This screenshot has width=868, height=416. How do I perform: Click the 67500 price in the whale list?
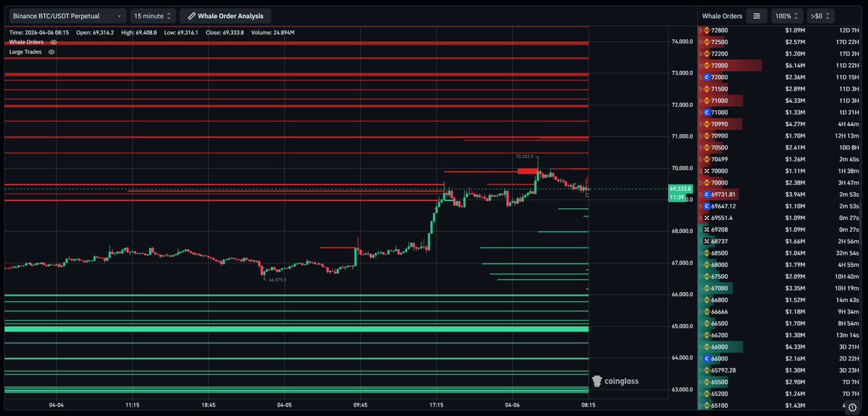click(719, 276)
